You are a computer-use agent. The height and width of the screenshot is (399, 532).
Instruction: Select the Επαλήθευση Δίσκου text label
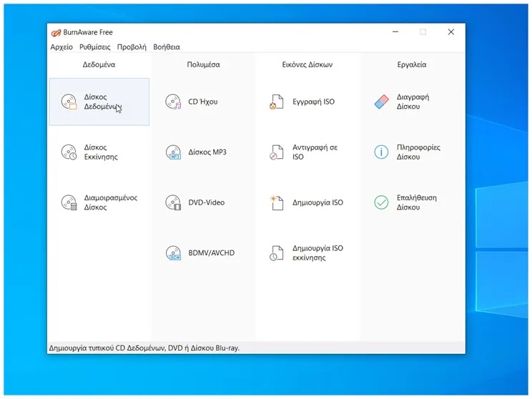(417, 202)
